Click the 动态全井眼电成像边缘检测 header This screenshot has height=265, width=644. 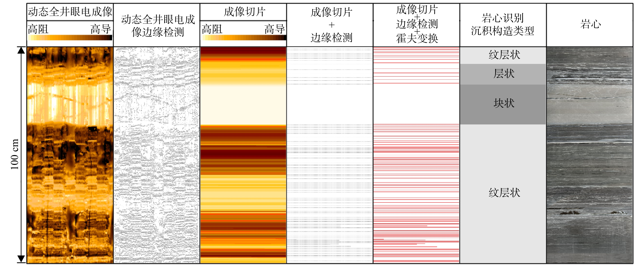[158, 26]
